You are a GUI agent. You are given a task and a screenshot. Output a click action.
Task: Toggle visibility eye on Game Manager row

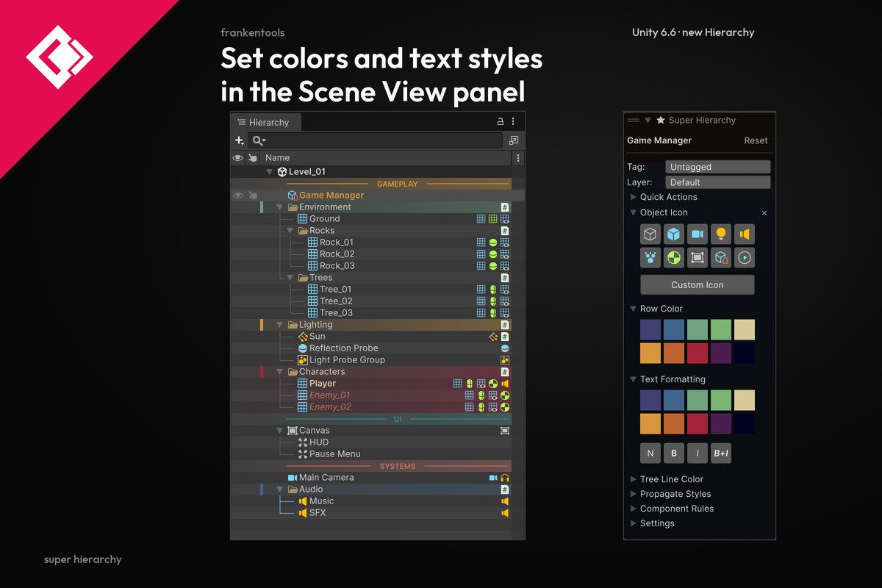point(238,196)
